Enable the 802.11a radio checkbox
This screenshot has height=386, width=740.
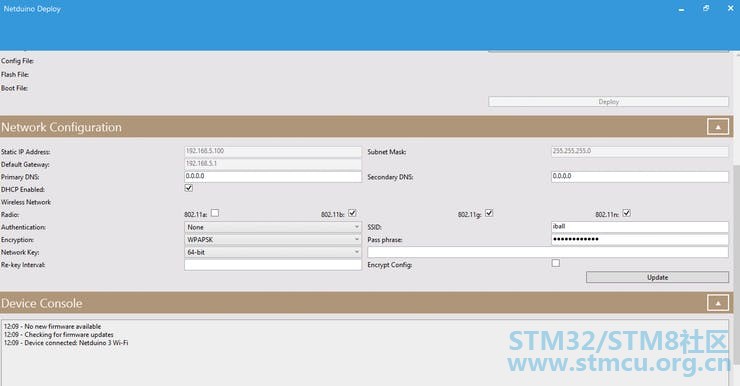(x=215, y=213)
